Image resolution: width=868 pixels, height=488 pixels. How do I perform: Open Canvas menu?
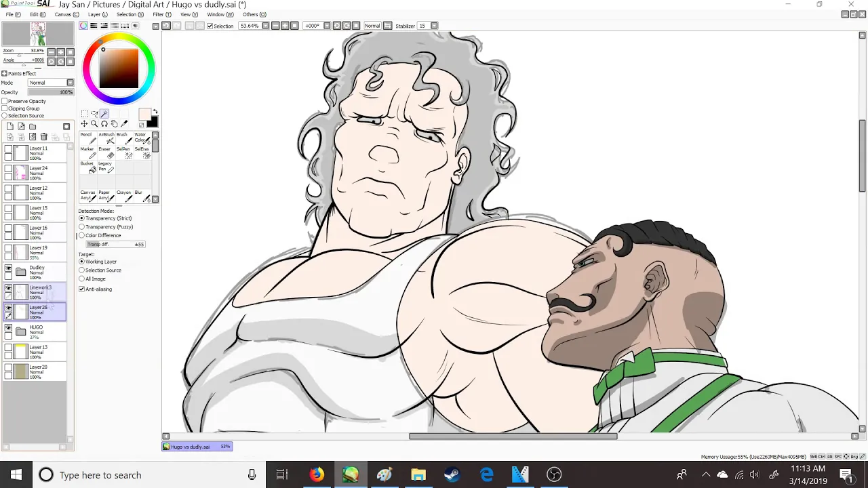click(66, 14)
